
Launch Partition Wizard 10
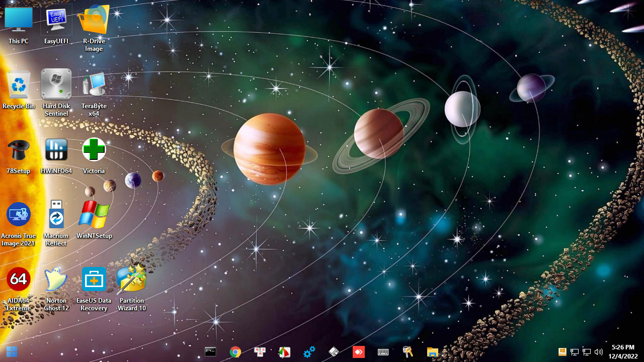pos(131,288)
